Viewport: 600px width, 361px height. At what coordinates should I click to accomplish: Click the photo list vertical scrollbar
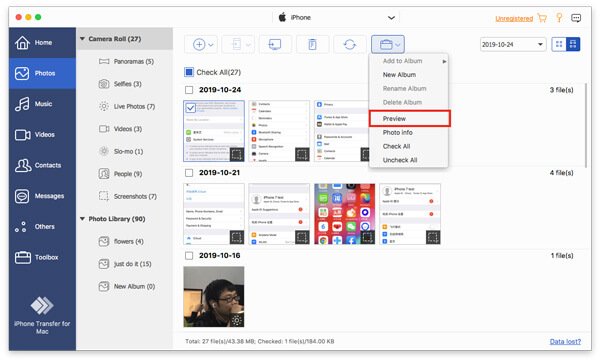tap(585, 125)
